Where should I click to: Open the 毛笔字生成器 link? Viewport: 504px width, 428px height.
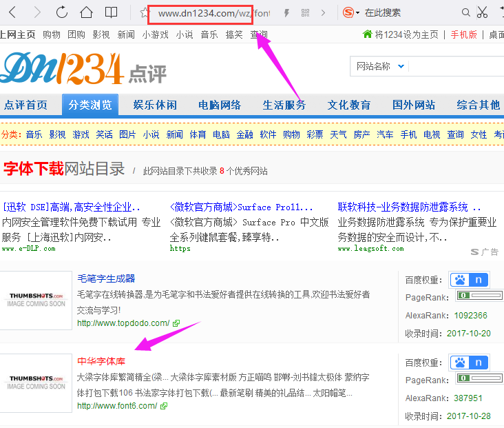(x=106, y=278)
